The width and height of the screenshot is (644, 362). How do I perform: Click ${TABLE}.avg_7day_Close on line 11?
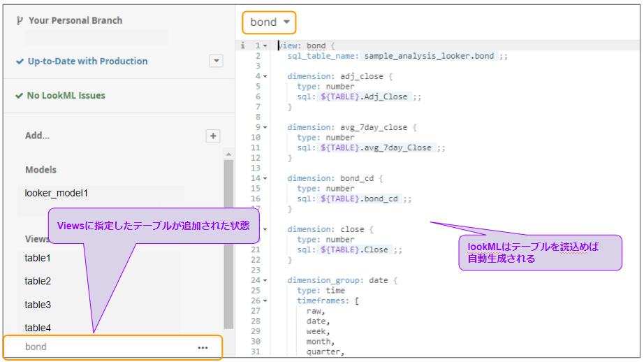point(376,147)
